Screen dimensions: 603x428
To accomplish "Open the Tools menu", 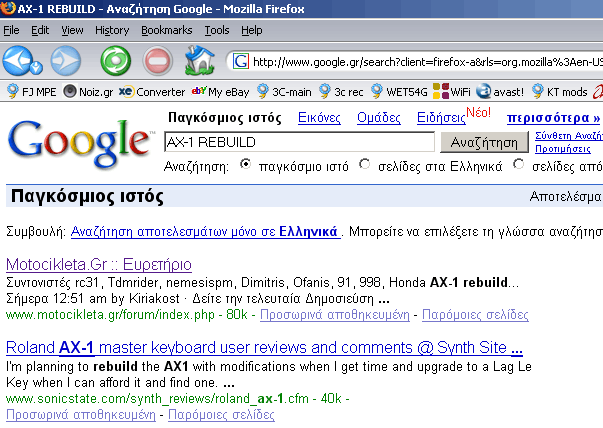I will click(216, 31).
